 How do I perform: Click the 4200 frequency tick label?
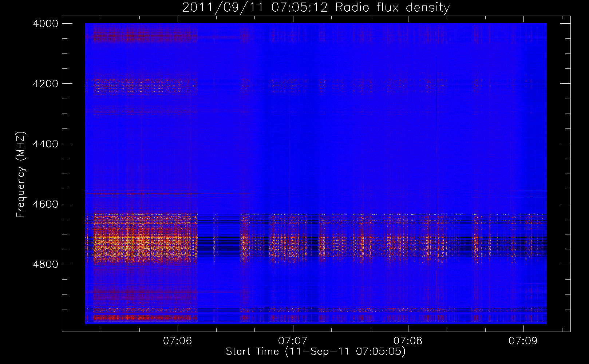click(46, 84)
